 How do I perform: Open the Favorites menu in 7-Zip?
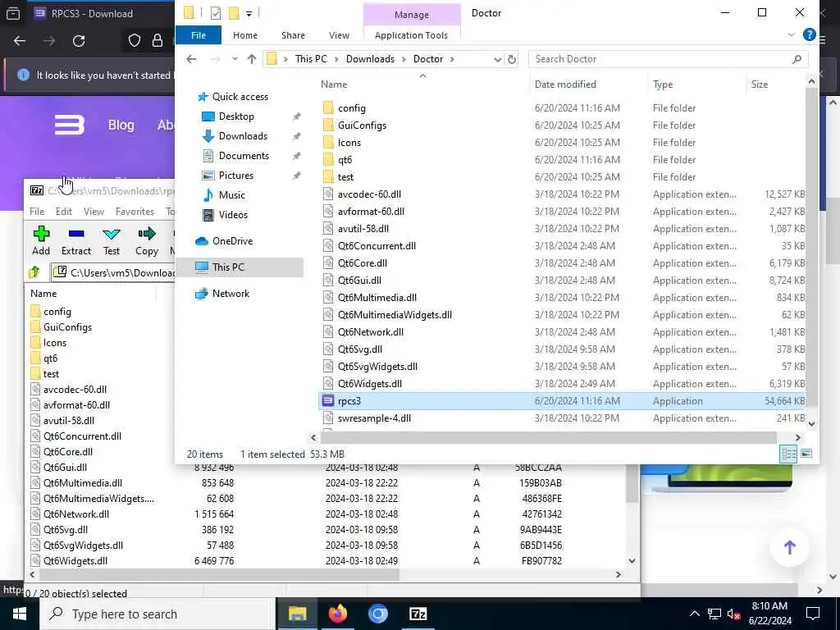(x=135, y=212)
